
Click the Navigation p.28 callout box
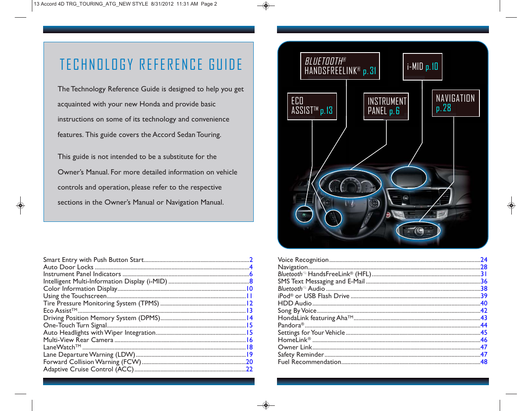tap(456, 103)
